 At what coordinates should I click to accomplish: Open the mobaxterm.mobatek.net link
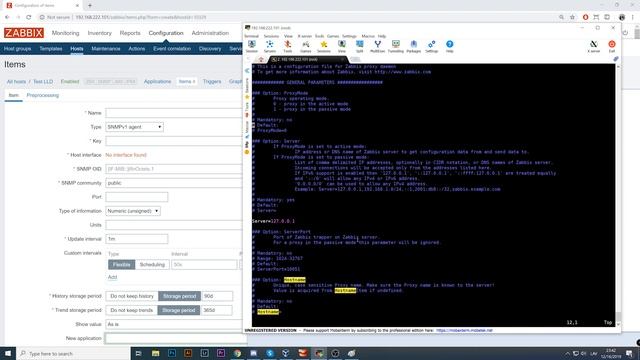tap(464, 330)
